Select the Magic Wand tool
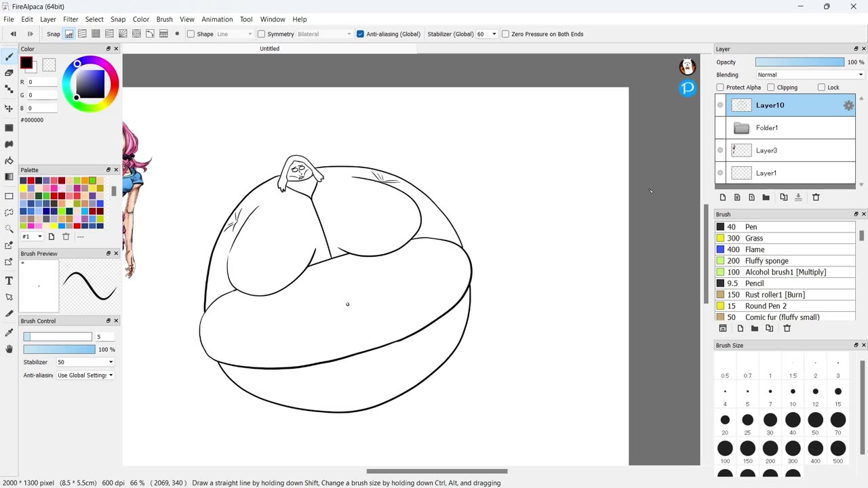868x488 pixels. click(9, 229)
